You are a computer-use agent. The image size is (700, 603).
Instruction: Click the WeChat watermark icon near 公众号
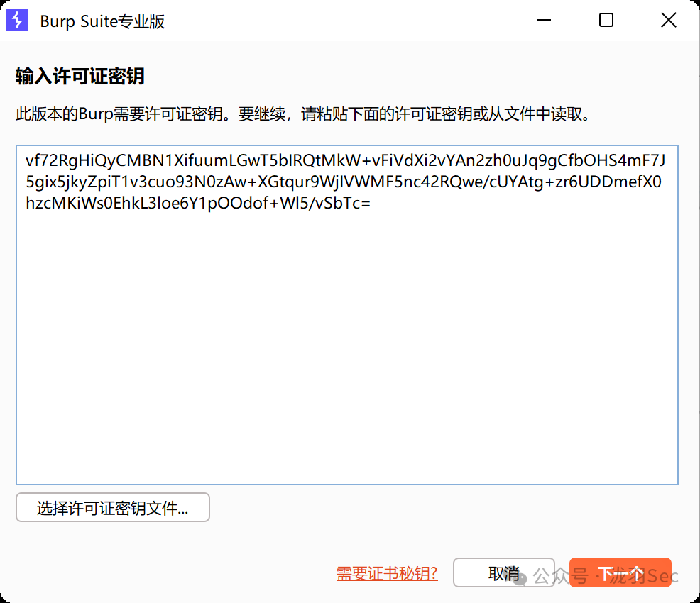[521, 577]
